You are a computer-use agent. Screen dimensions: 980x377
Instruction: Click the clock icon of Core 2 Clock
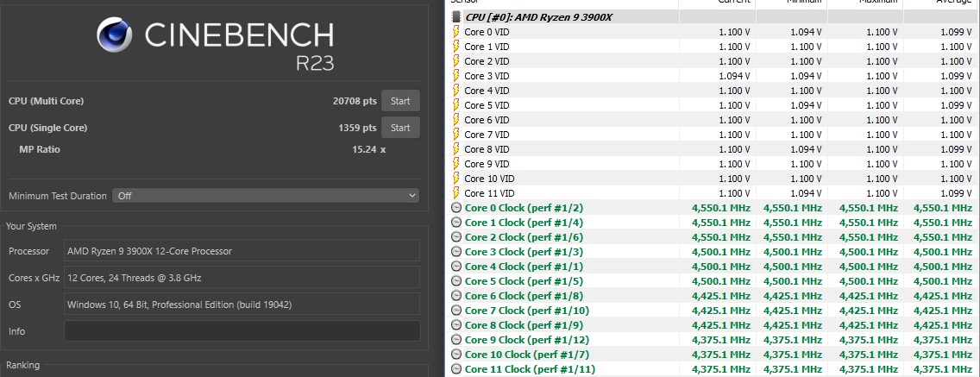[x=456, y=237]
